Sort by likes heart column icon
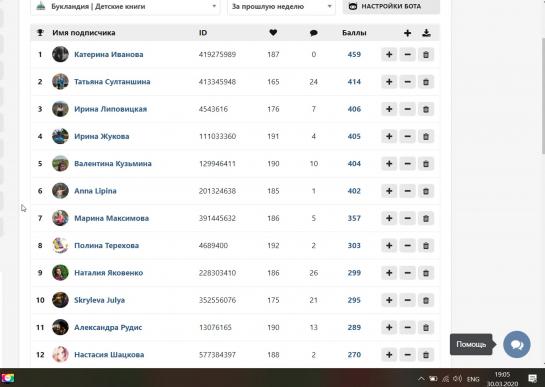 point(273,33)
